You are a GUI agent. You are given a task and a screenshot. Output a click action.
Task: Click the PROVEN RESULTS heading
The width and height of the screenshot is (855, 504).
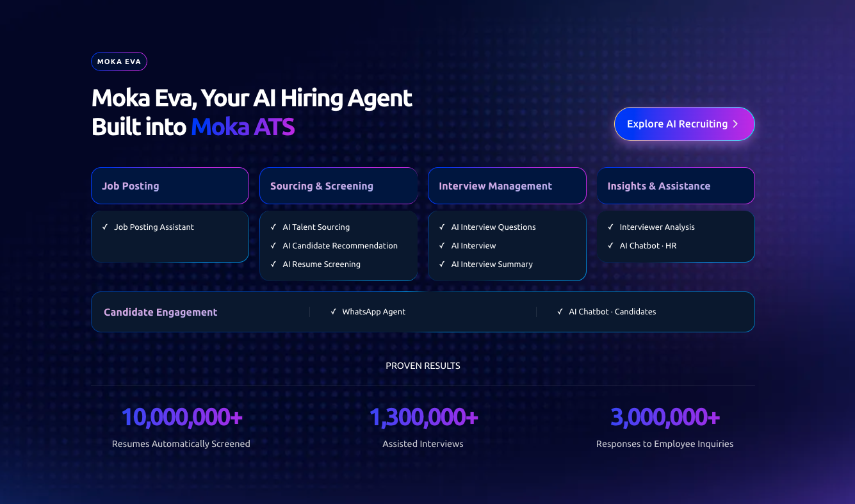pos(423,366)
